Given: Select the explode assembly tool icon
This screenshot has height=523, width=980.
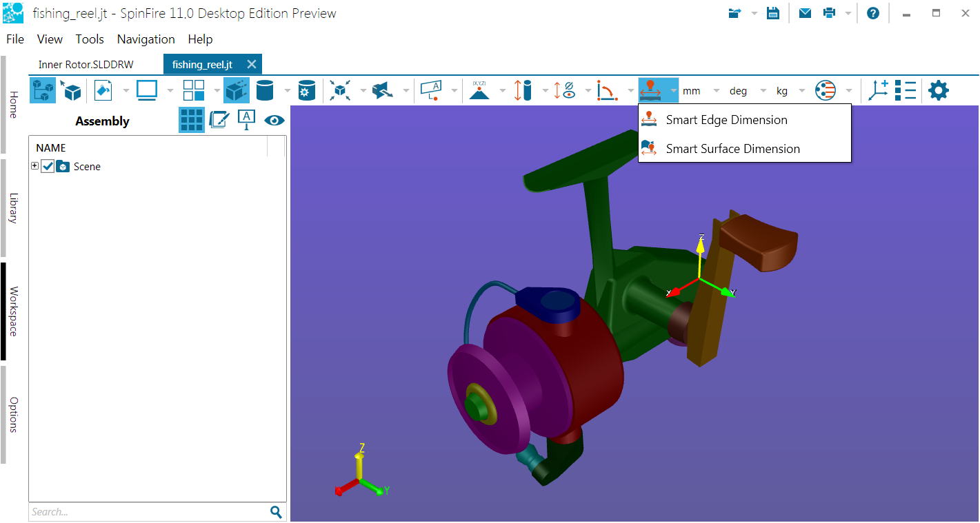Looking at the screenshot, I should 339,90.
